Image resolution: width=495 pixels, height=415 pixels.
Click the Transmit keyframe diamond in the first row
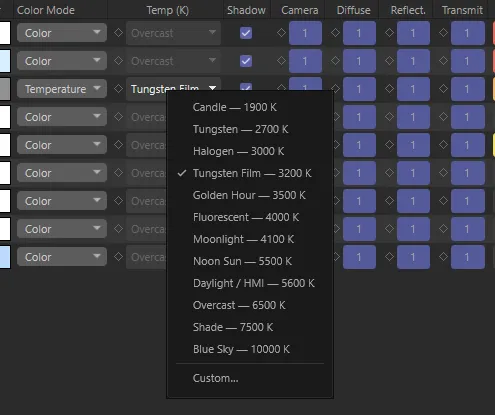click(443, 33)
